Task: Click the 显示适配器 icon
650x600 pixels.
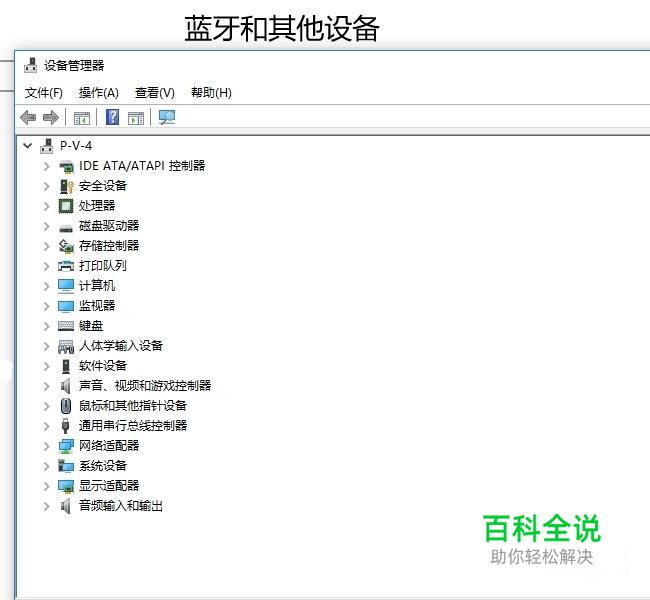Action: tap(66, 486)
